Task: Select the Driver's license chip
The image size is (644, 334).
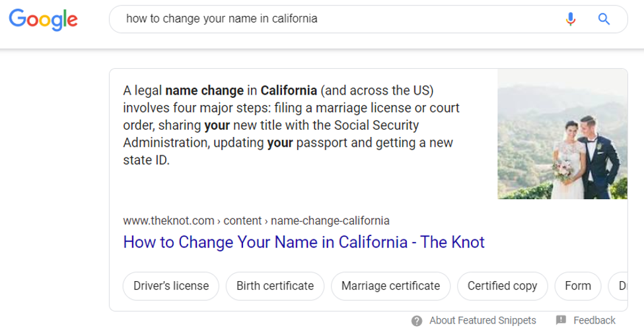Action: [171, 286]
